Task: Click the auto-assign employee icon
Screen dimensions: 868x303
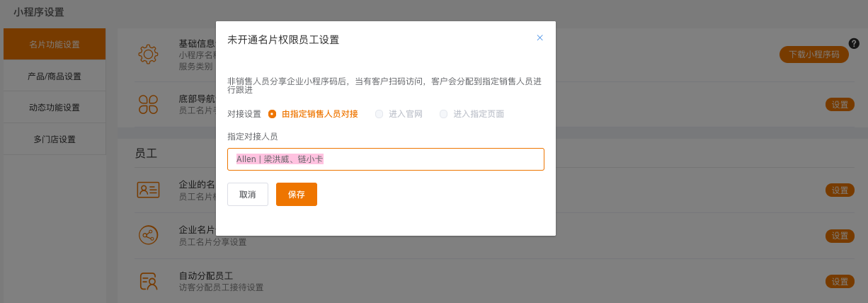Action: pyautogui.click(x=148, y=281)
